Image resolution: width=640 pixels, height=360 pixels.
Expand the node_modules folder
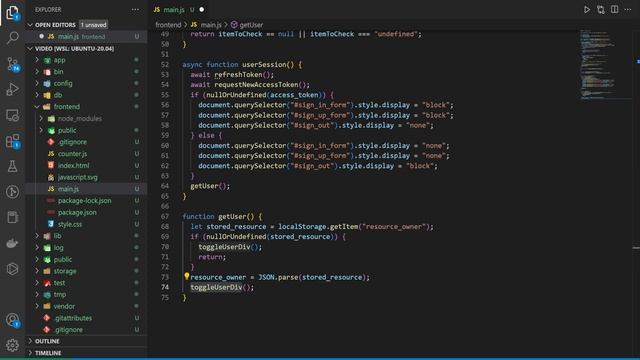(x=80, y=119)
